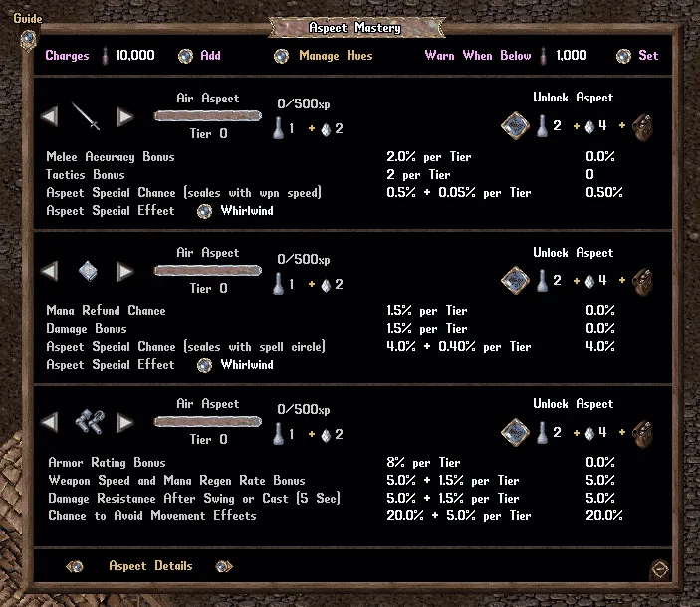Click the armor unlock cost crystal icon
Viewport: 700px width, 607px height.
pyautogui.click(x=589, y=433)
